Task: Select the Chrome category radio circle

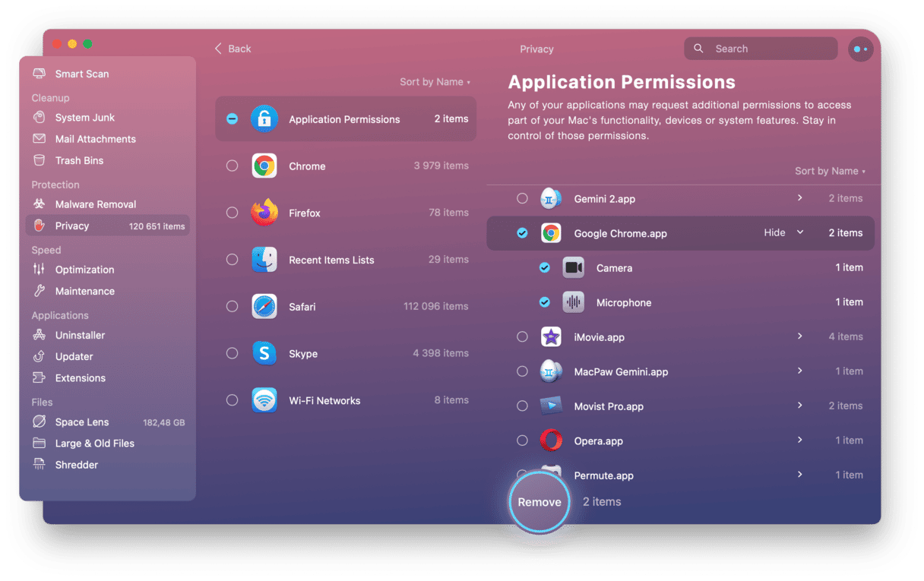Action: point(233,166)
